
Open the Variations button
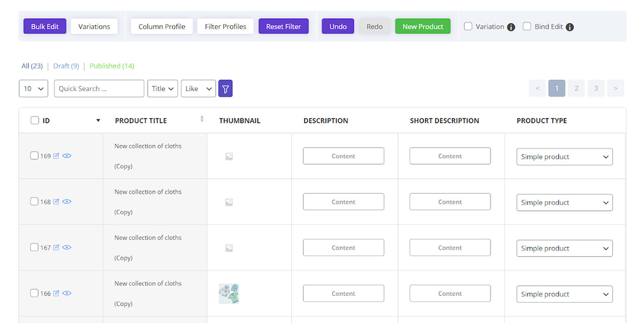[x=94, y=26]
